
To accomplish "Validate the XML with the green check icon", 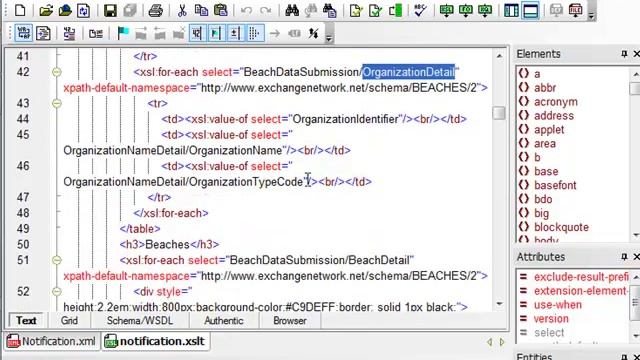I will (375, 10).
